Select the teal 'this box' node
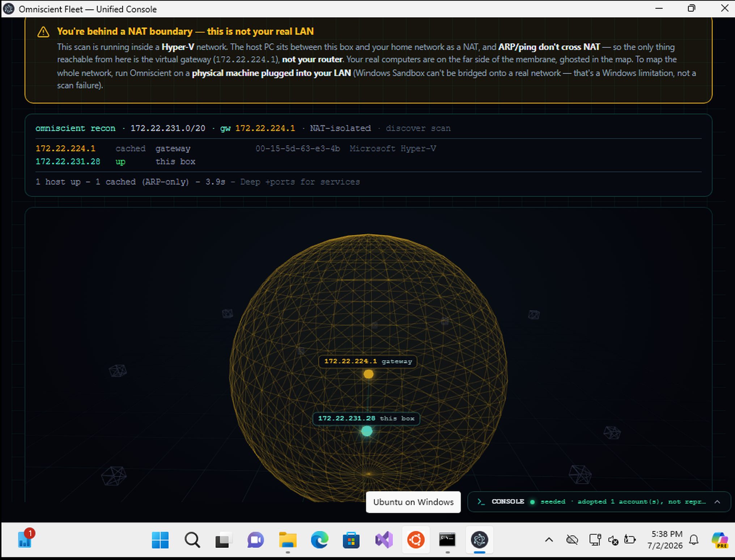Image resolution: width=735 pixels, height=560 pixels. (366, 431)
